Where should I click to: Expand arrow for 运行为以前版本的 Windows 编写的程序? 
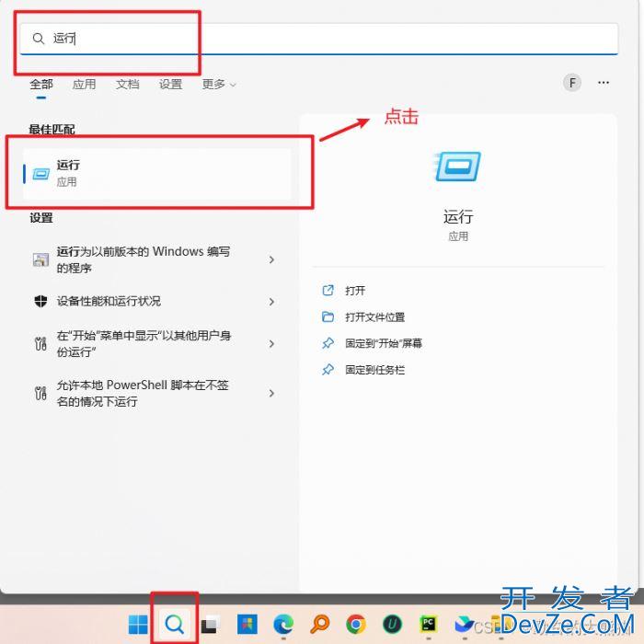(271, 259)
